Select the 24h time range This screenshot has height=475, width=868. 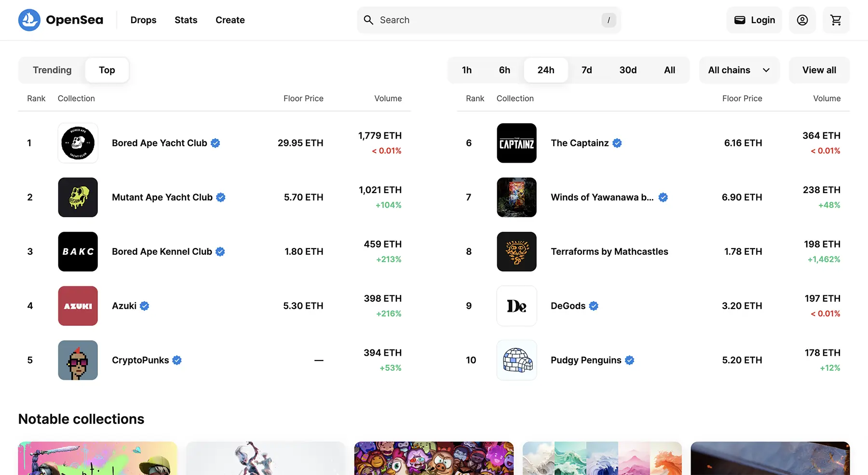546,70
